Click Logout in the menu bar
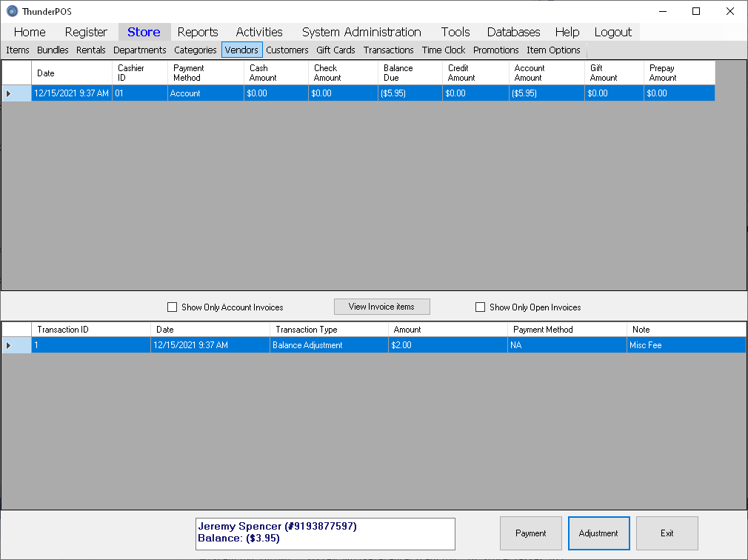Image resolution: width=748 pixels, height=560 pixels. tap(612, 32)
